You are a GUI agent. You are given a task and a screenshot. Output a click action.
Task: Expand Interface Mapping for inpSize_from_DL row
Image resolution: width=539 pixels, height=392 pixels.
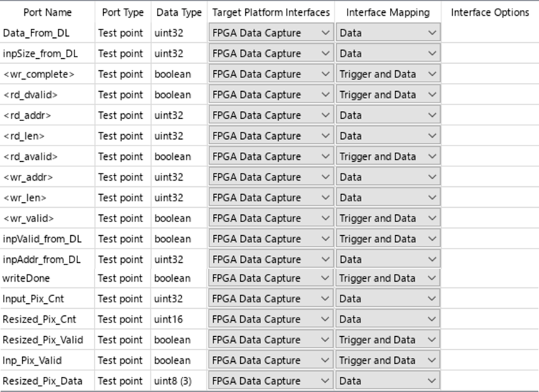pos(387,54)
